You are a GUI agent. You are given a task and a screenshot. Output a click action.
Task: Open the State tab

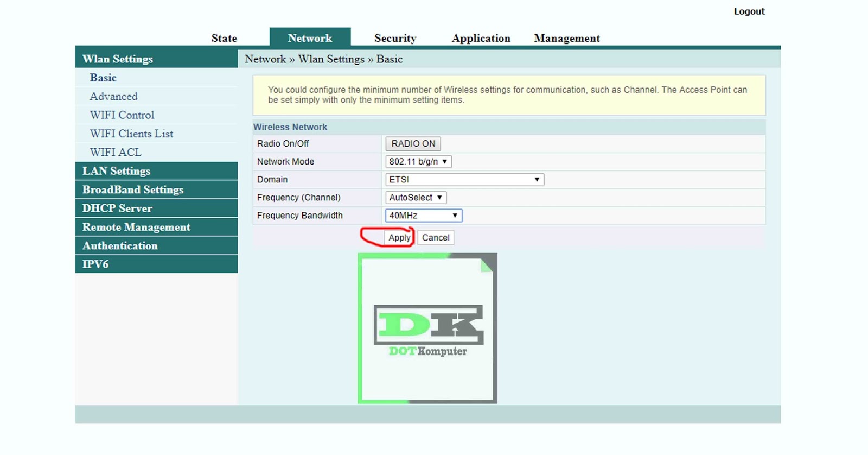pyautogui.click(x=224, y=38)
